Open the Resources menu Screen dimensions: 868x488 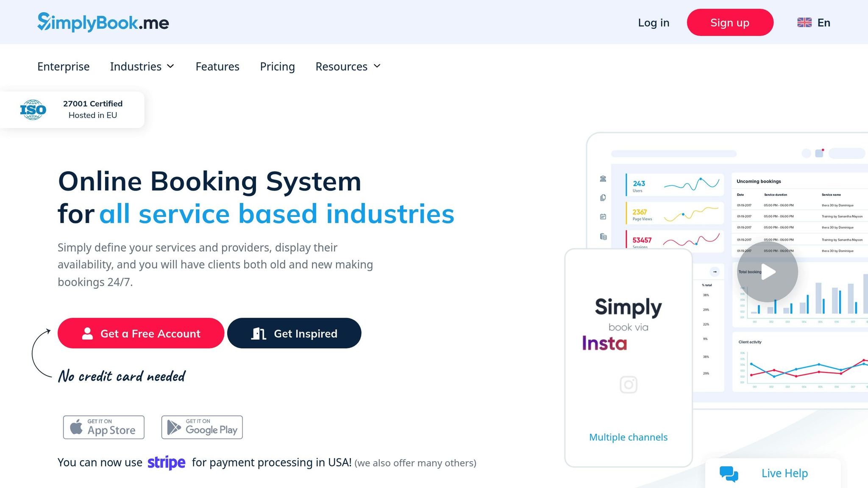[x=348, y=67]
